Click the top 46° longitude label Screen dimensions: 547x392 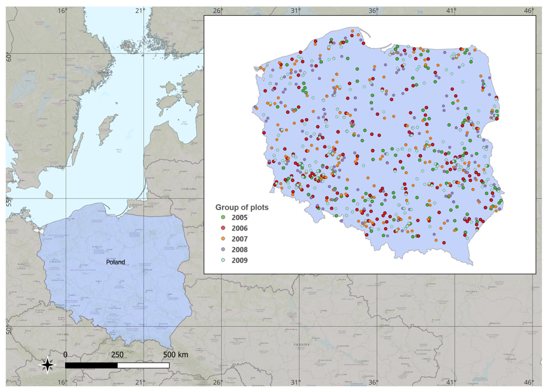click(x=529, y=11)
